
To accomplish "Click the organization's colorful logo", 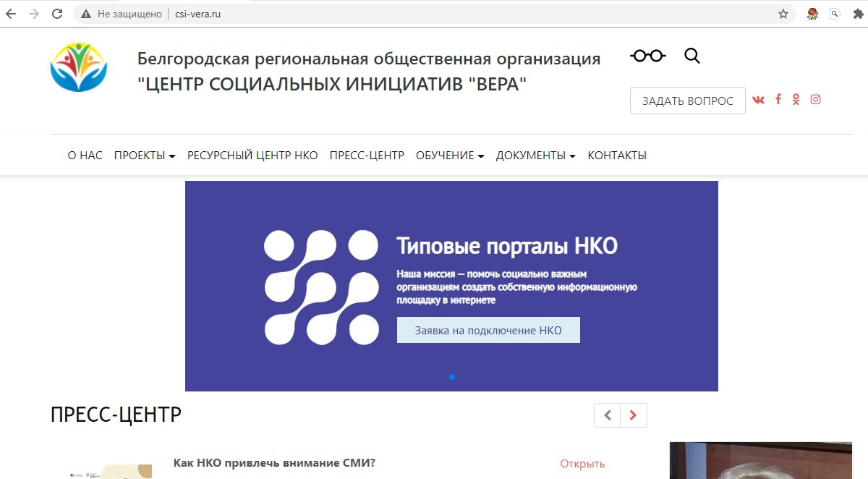I will click(79, 67).
